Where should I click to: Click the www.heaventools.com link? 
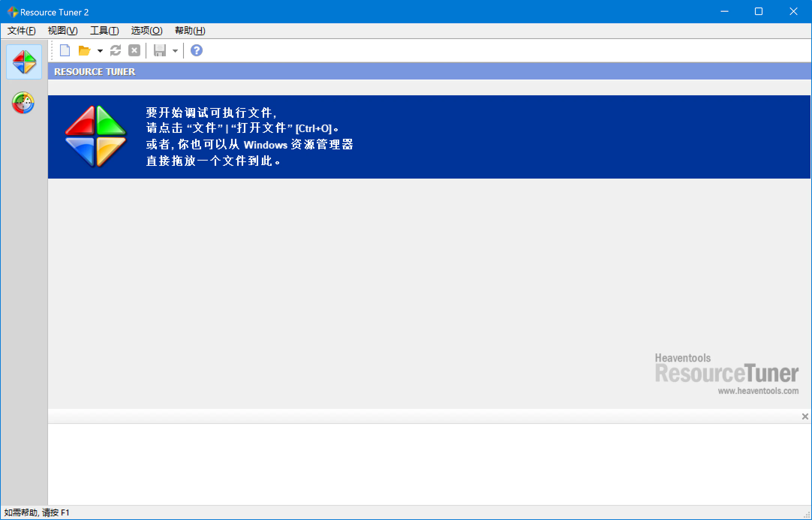[x=758, y=391]
